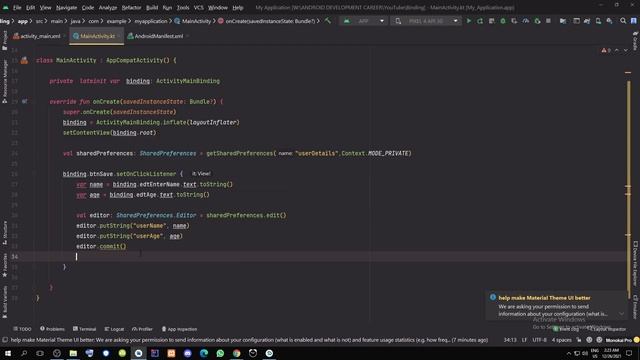Screen dimensions: 640x360
Task: Open the Refactor menu
Action: 131,7
